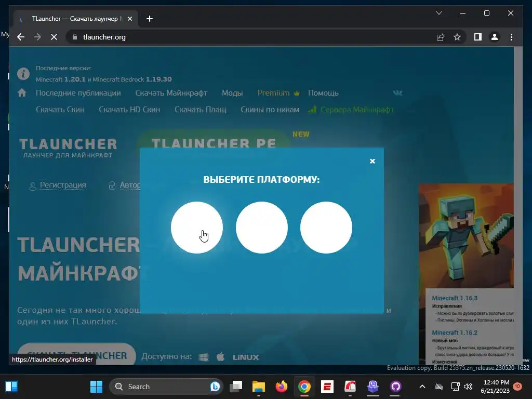Viewport: 532px width, 399px height.
Task: View site information via the lock icon
Action: pos(75,37)
